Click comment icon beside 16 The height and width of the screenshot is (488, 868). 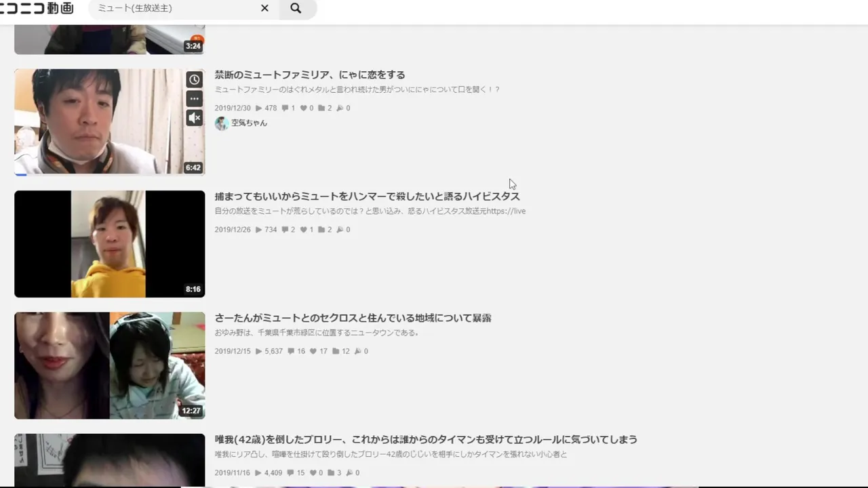[x=291, y=351]
